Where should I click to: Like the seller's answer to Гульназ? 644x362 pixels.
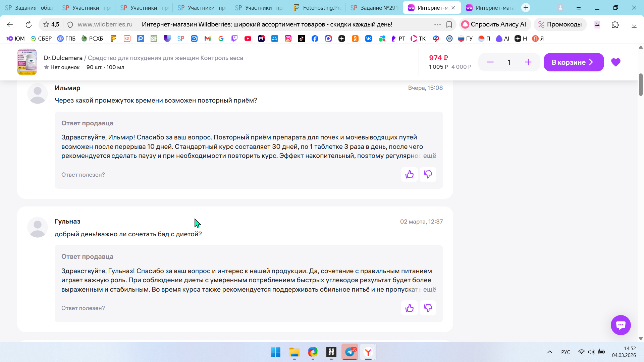point(409,308)
